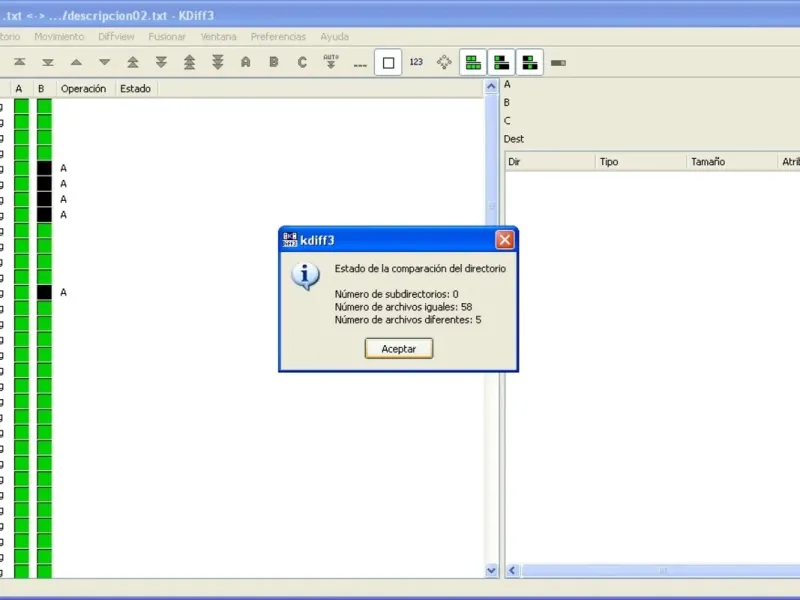Image resolution: width=800 pixels, height=600 pixels.
Task: Close the kdiff3 status dialog
Action: [505, 240]
